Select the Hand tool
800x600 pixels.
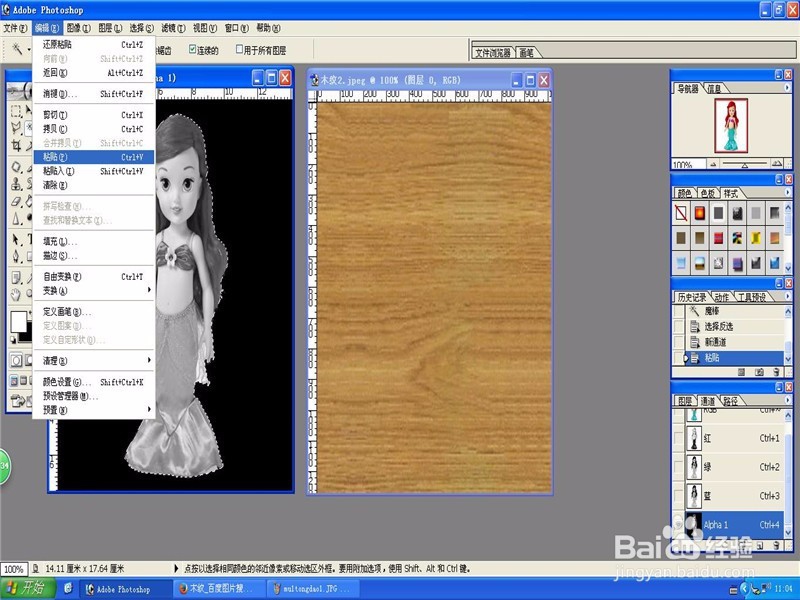pyautogui.click(x=16, y=294)
